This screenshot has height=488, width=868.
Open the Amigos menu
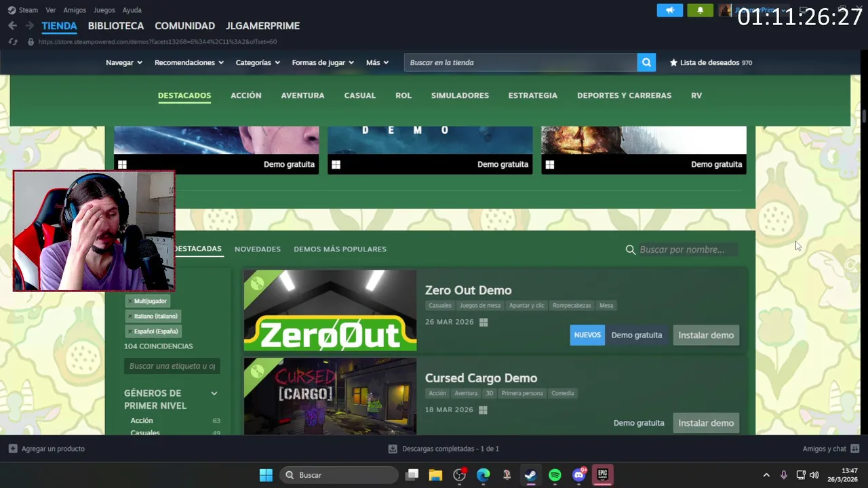click(x=75, y=10)
